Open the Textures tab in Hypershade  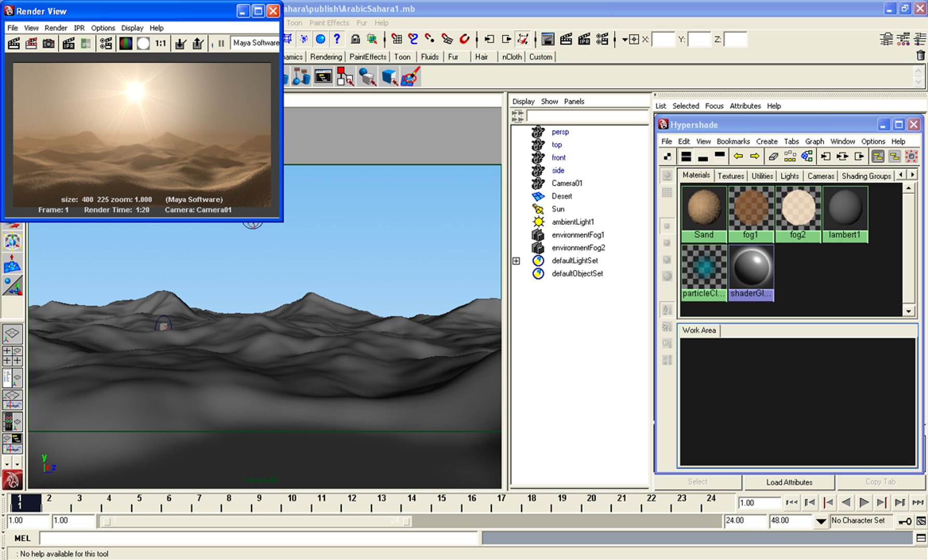pyautogui.click(x=730, y=176)
